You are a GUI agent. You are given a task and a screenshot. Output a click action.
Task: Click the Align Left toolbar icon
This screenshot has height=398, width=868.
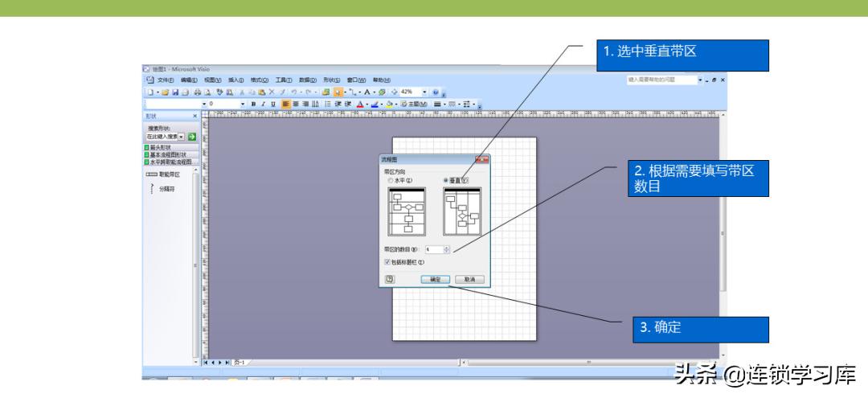[285, 104]
